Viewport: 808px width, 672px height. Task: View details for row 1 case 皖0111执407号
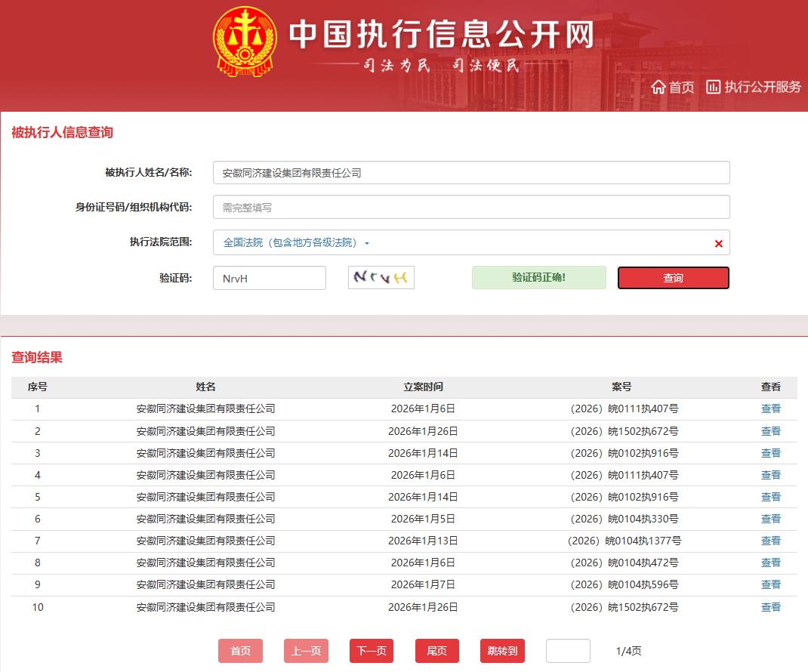tap(770, 408)
